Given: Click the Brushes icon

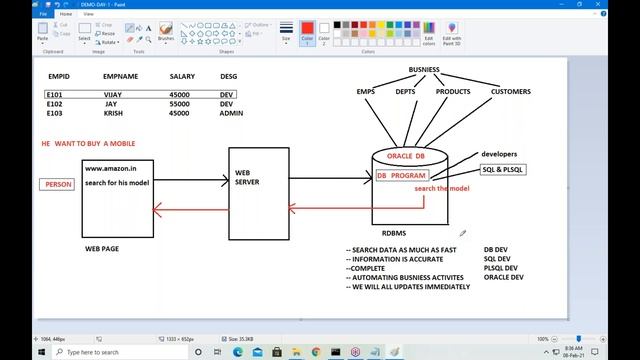Looking at the screenshot, I should point(166,28).
